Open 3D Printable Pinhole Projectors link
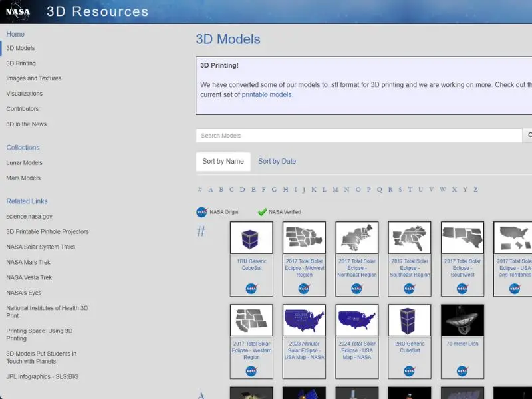 click(47, 231)
